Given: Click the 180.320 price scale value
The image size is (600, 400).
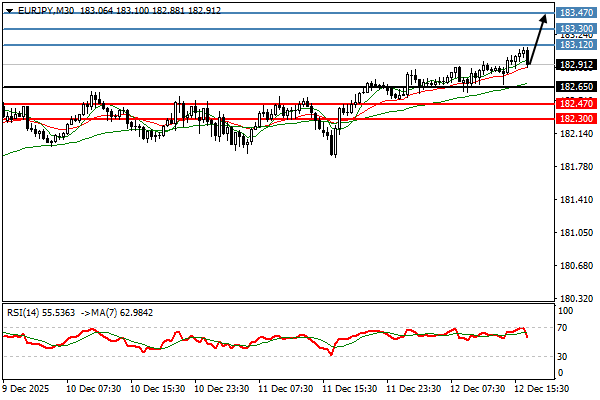Looking at the screenshot, I should pyautogui.click(x=575, y=299).
